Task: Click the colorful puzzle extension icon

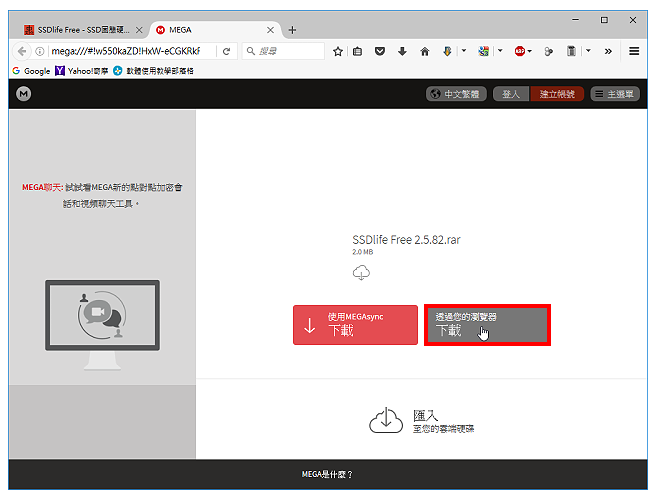Action: click(x=484, y=51)
